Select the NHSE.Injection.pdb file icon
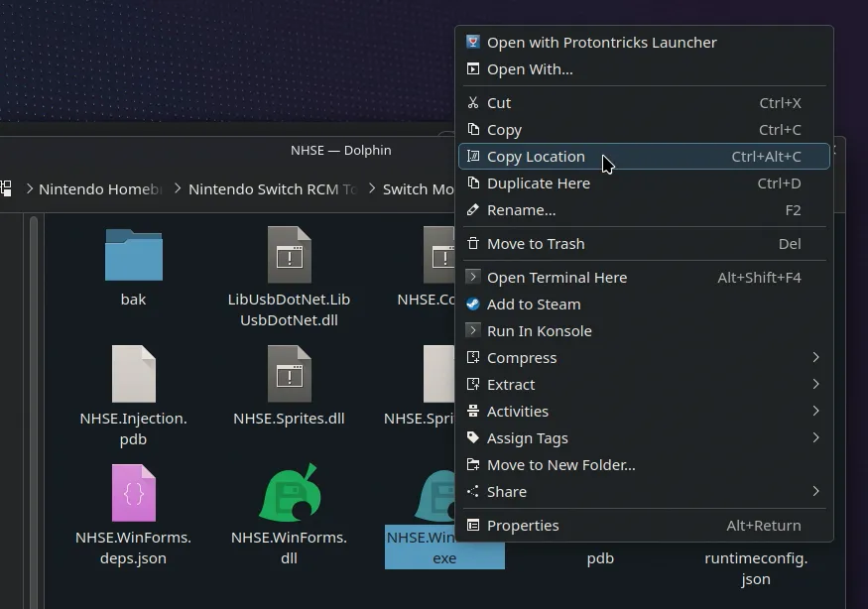 click(x=133, y=374)
